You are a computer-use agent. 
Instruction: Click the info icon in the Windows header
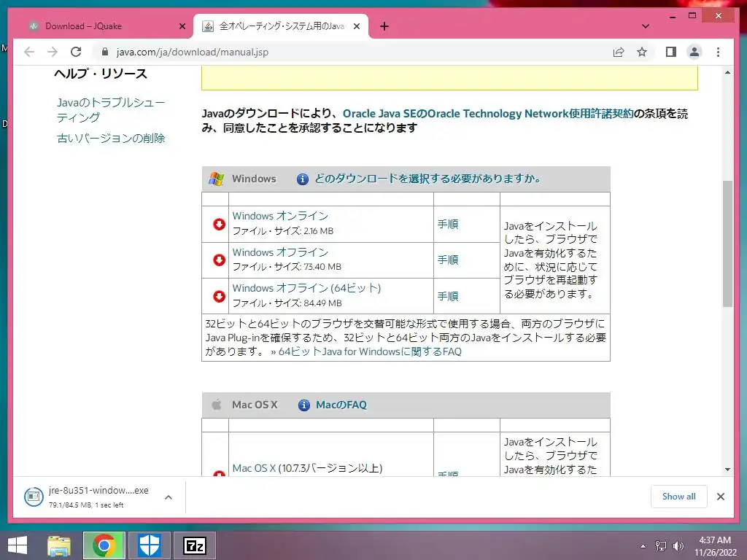click(x=303, y=179)
